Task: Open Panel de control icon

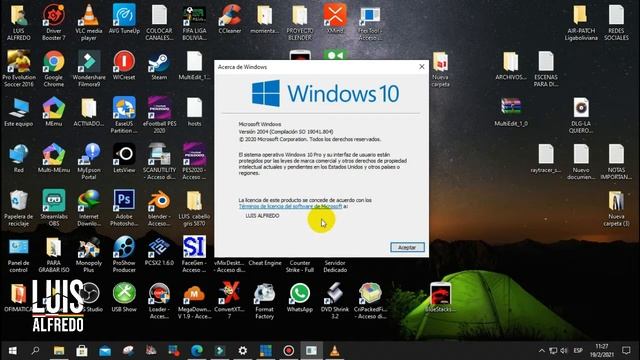Action: pos(18,255)
